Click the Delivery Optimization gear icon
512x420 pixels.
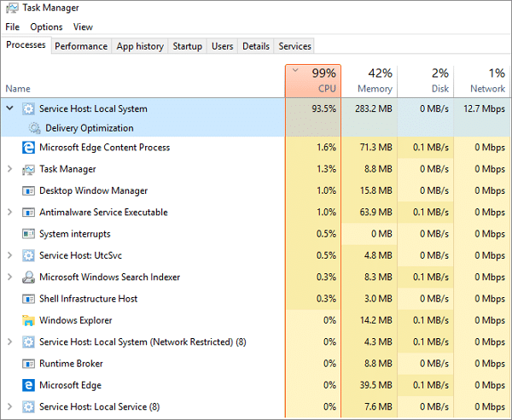click(x=34, y=128)
